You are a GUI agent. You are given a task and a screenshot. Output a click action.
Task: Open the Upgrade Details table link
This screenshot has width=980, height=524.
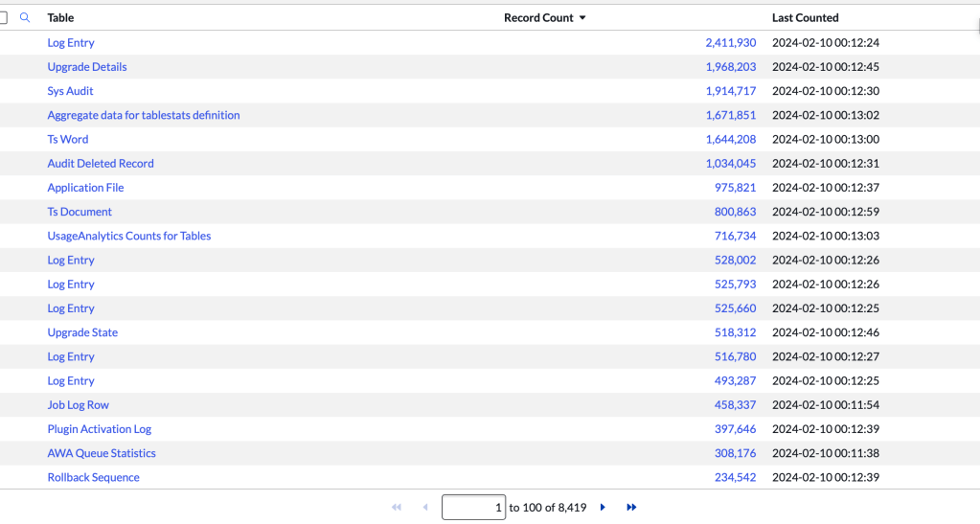click(x=87, y=67)
